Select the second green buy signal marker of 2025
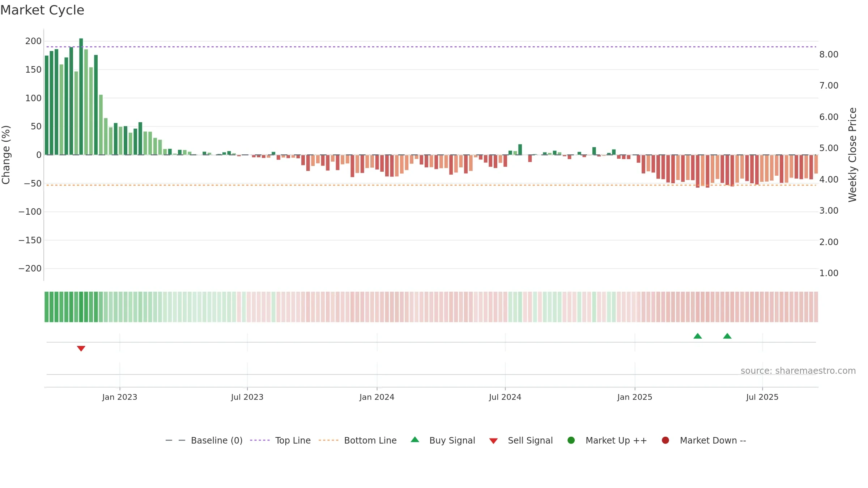 (727, 336)
